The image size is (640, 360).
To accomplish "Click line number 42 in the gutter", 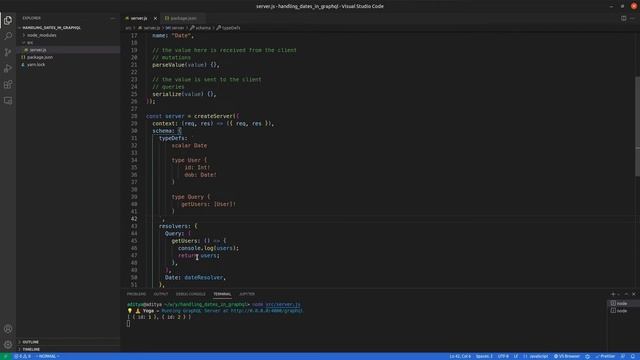I will point(134,219).
